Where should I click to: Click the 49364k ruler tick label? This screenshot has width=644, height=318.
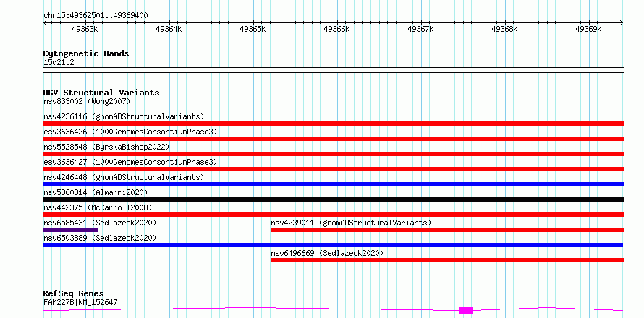[x=169, y=29]
